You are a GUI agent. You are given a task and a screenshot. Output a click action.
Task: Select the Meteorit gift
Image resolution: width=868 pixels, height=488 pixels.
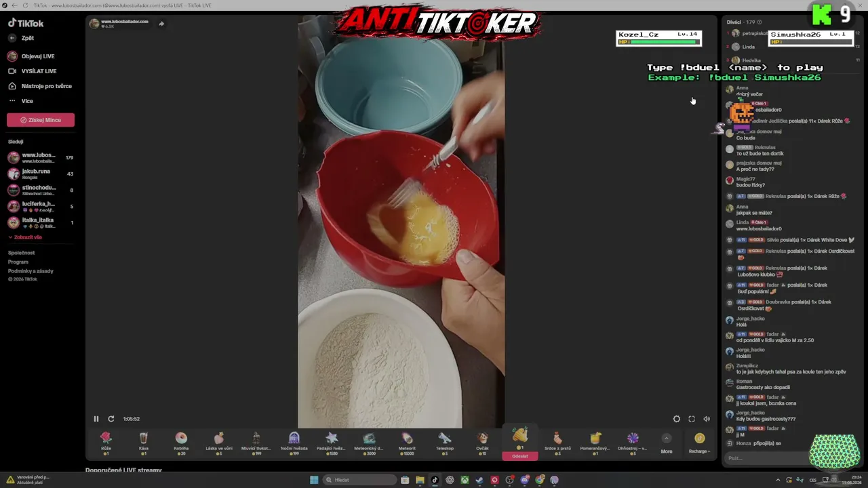coord(407,443)
